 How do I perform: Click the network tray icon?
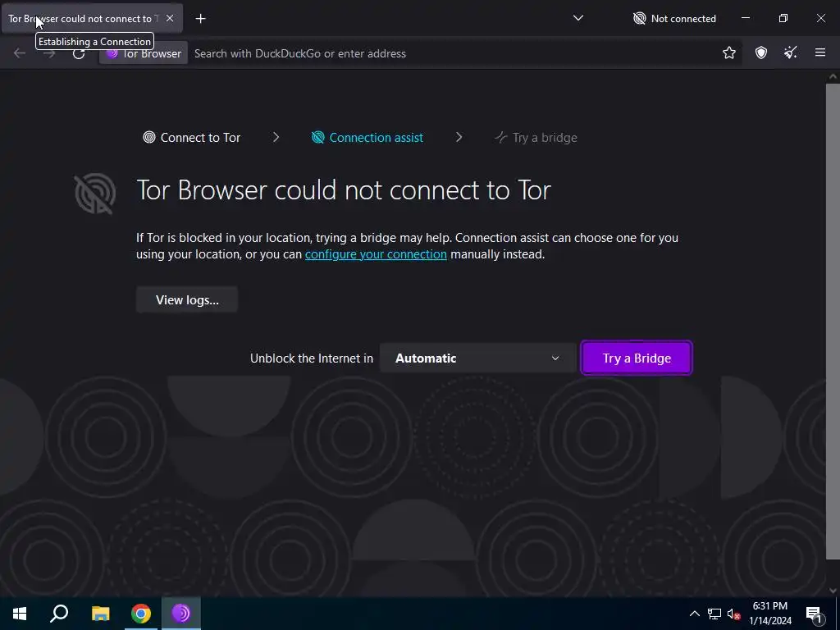click(714, 614)
